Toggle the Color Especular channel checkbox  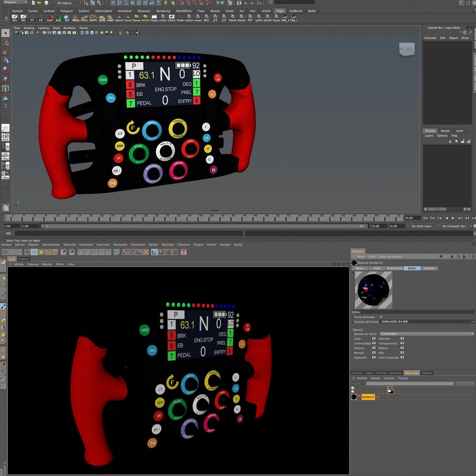click(402, 357)
